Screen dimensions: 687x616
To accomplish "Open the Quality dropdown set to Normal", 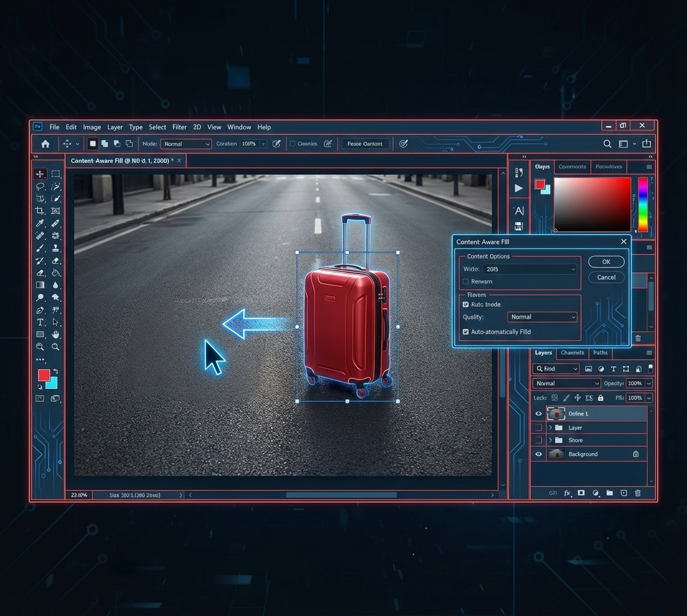I will tap(542, 317).
